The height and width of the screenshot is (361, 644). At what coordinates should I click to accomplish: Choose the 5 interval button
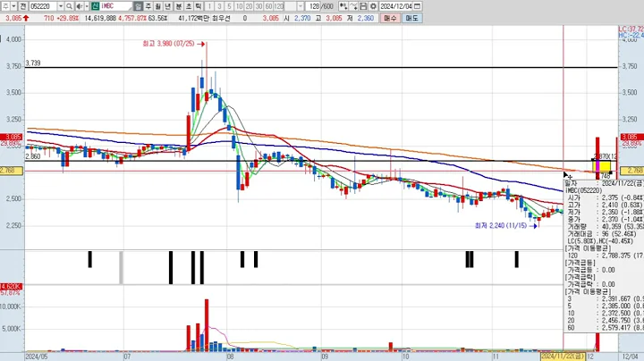click(x=229, y=6)
